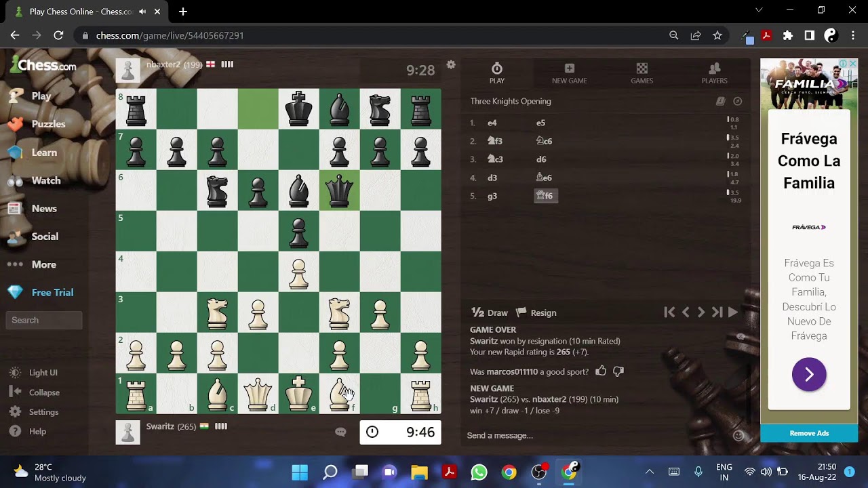This screenshot has height=488, width=868.
Task: Give marcos011110 a thumbs down
Action: [x=618, y=371]
